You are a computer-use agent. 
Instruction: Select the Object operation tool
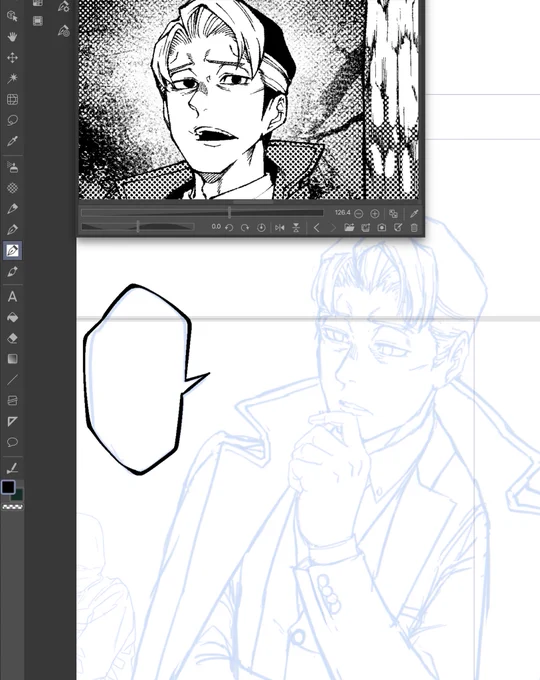tap(12, 16)
